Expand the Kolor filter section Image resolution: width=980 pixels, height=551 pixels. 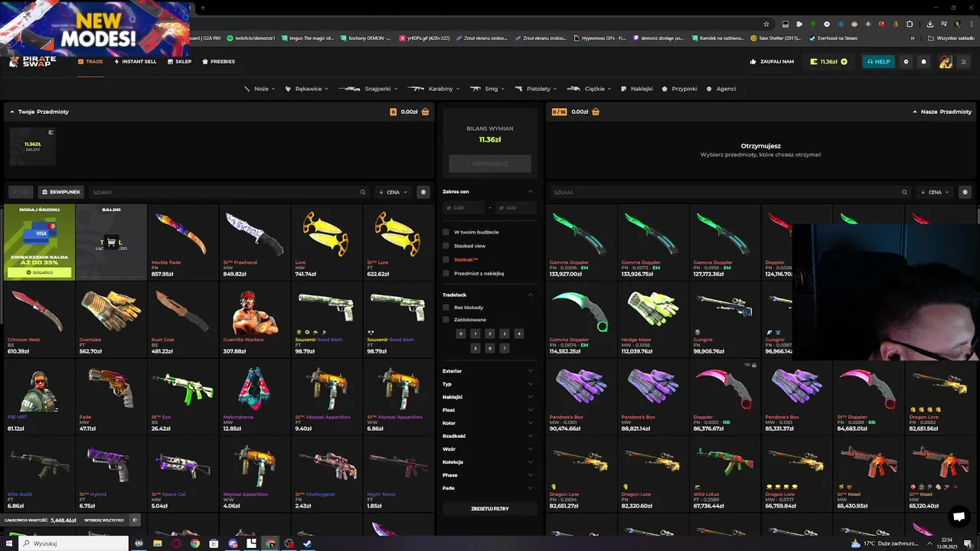[488, 423]
